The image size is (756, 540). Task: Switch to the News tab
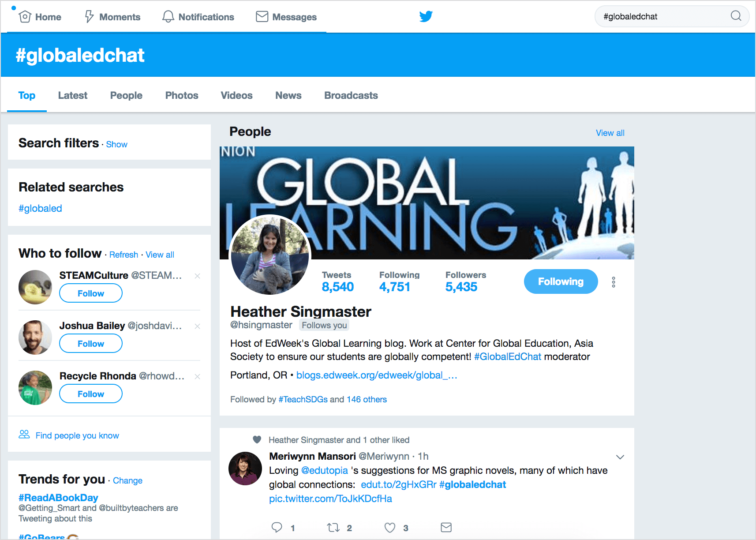(x=288, y=95)
